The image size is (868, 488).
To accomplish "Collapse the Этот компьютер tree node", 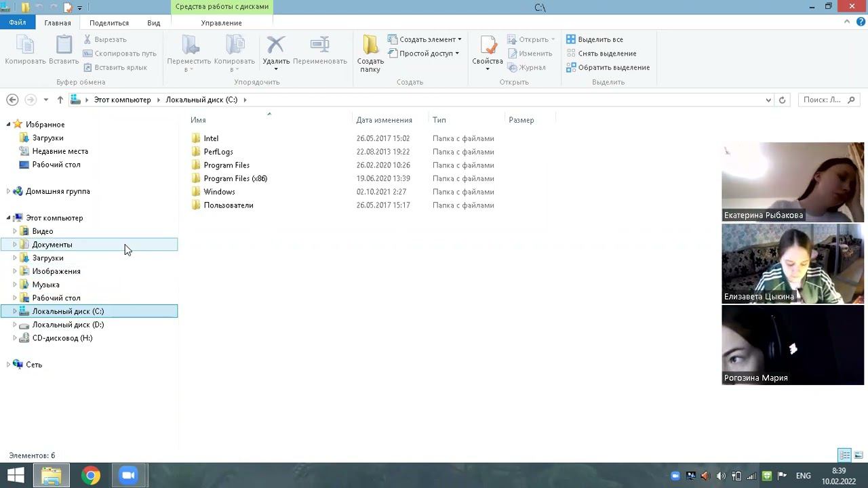I will (x=8, y=218).
